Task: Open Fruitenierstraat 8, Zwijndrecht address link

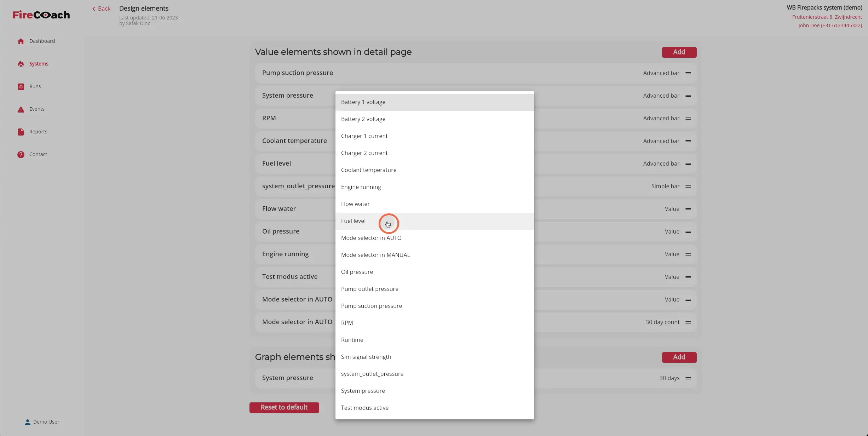Action: (827, 17)
